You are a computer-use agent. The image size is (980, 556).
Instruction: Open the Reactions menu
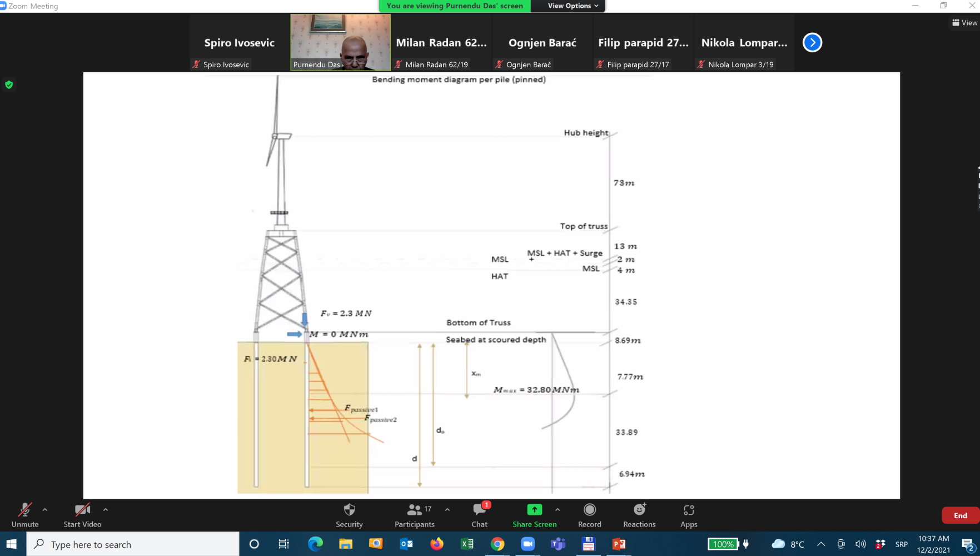click(x=639, y=515)
